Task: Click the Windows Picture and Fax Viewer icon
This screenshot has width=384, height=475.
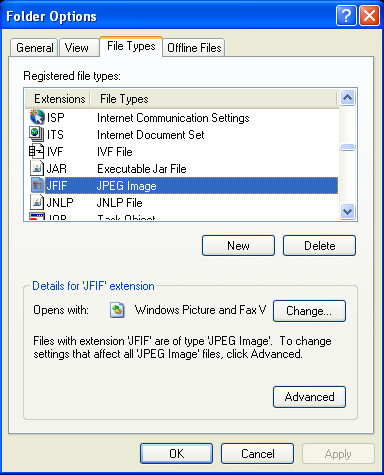Action: tap(117, 310)
